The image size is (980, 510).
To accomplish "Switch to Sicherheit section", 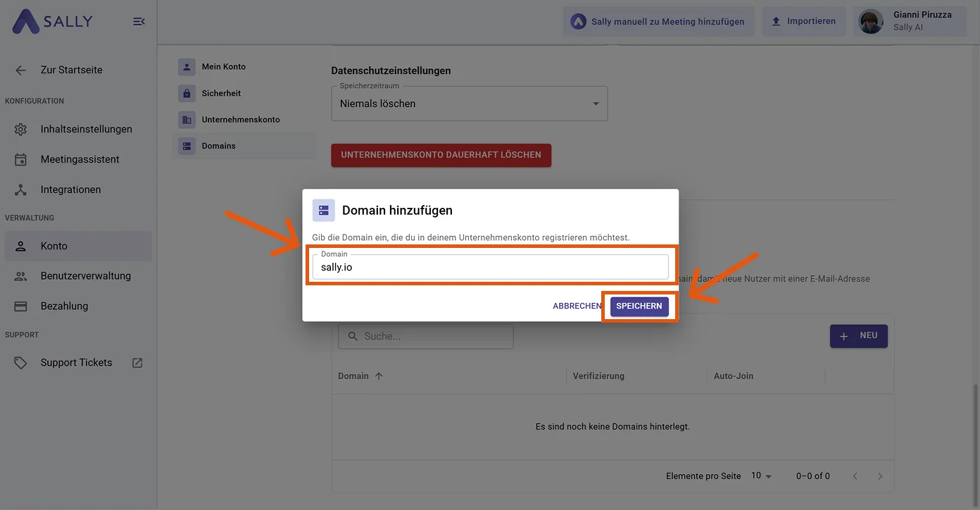I will coord(244,93).
